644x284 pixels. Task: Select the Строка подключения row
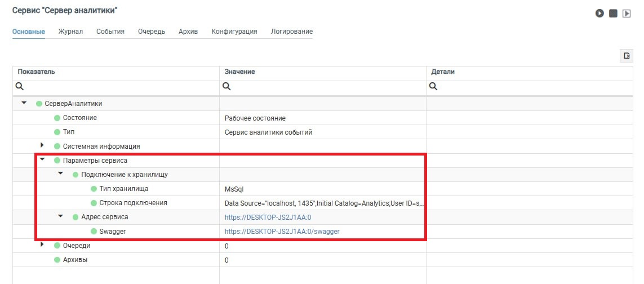133,203
